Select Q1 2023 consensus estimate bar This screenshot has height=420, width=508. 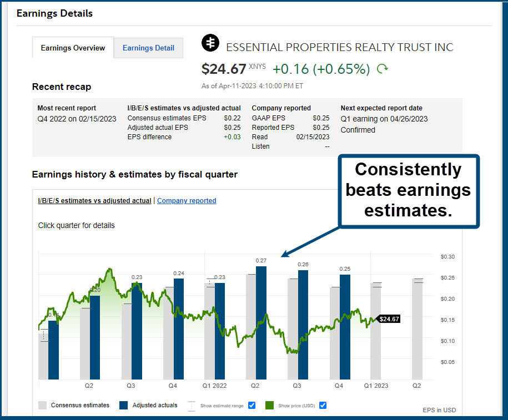376,331
